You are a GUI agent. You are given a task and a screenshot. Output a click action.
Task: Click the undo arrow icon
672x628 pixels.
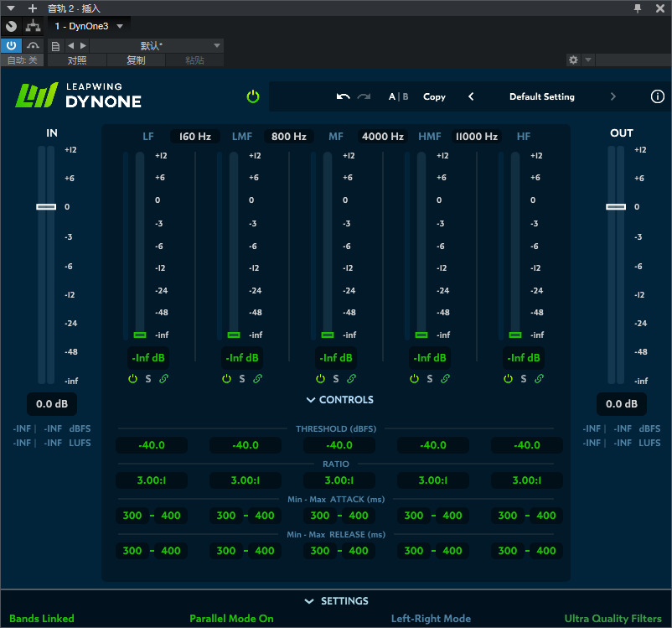pos(343,96)
